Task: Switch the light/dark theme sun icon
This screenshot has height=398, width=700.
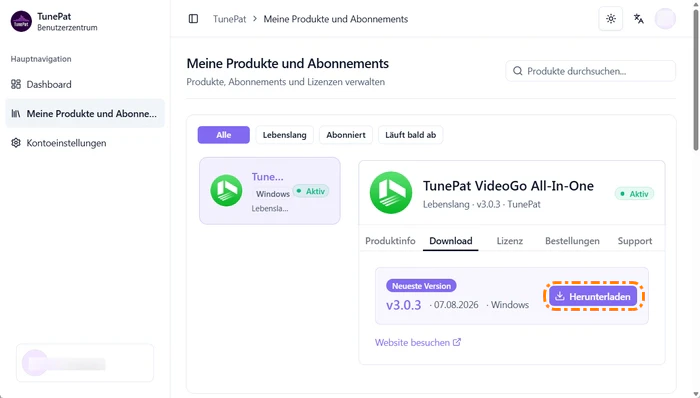Action: click(611, 19)
